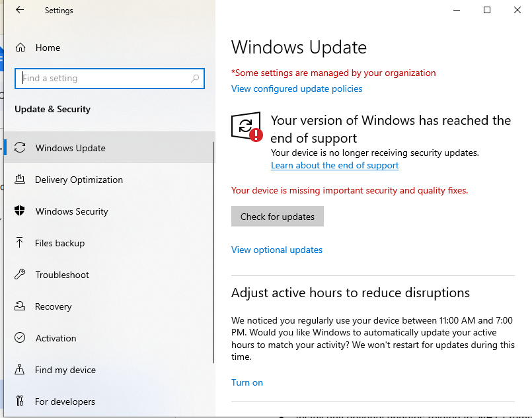Turn on automatic active hours
The image size is (532, 418).
pos(247,383)
